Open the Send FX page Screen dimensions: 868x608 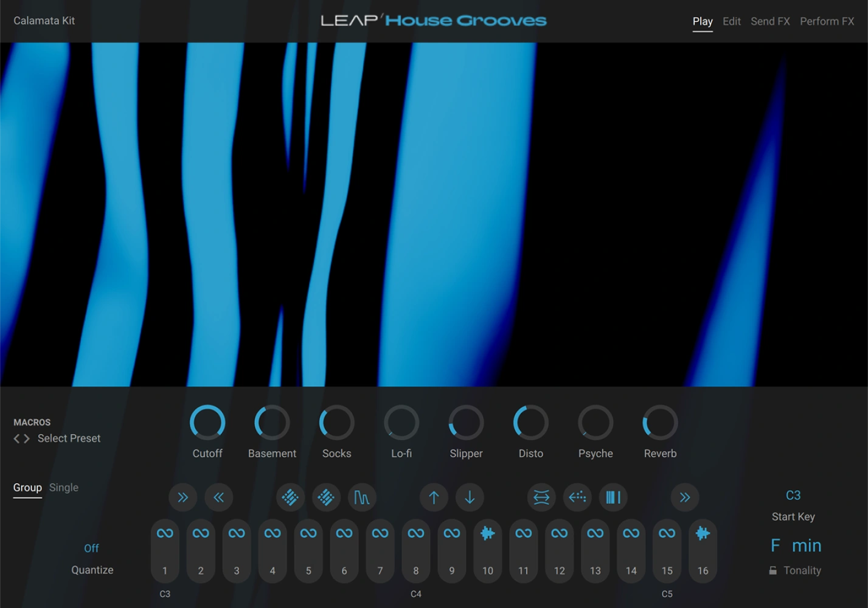pyautogui.click(x=770, y=21)
